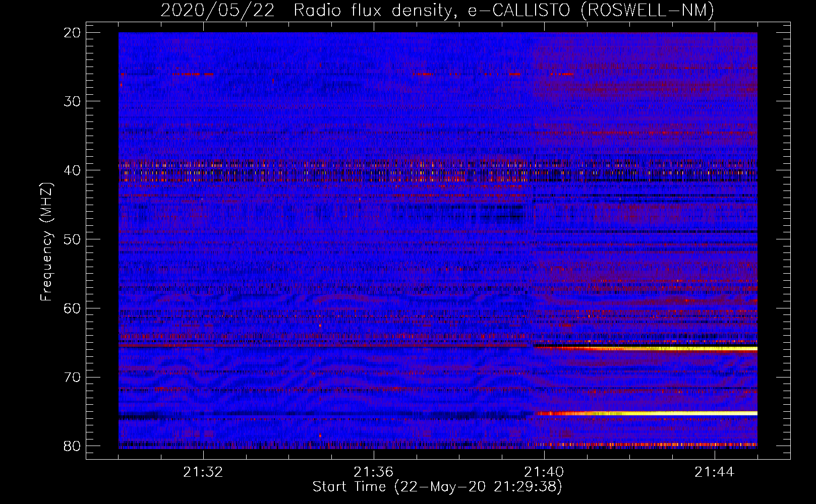This screenshot has width=816, height=504.
Task: Click the 50 frequency tick label
Action: coord(73,239)
